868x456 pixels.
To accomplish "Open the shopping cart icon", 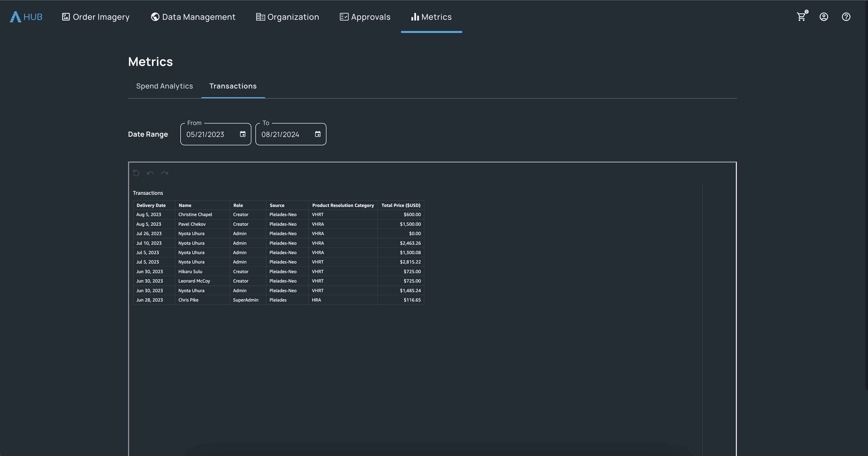I will coord(801,17).
